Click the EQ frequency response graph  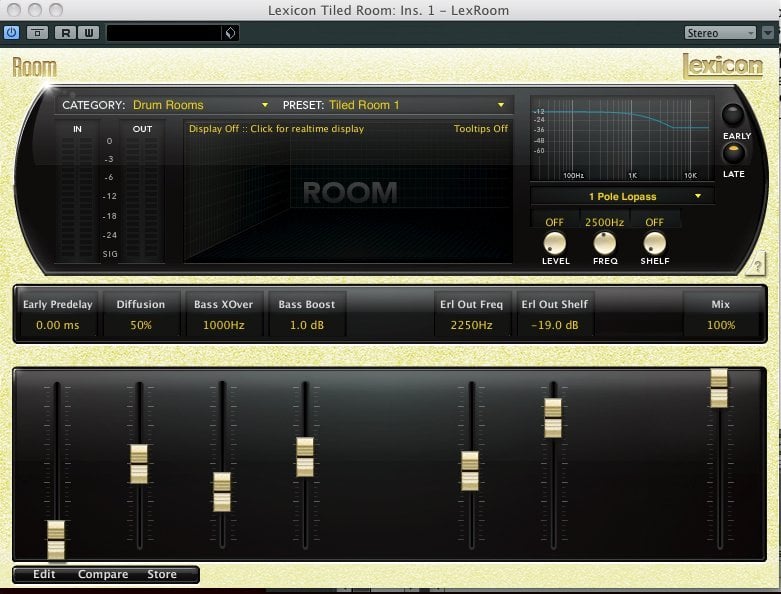click(622, 138)
